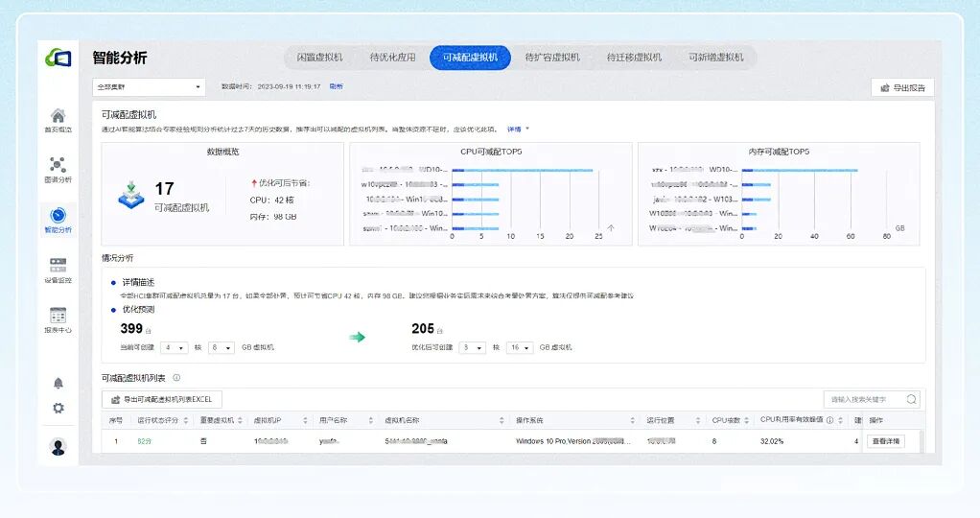Open the 首页概览 home sidebar icon
The width and height of the screenshot is (980, 518).
(58, 120)
